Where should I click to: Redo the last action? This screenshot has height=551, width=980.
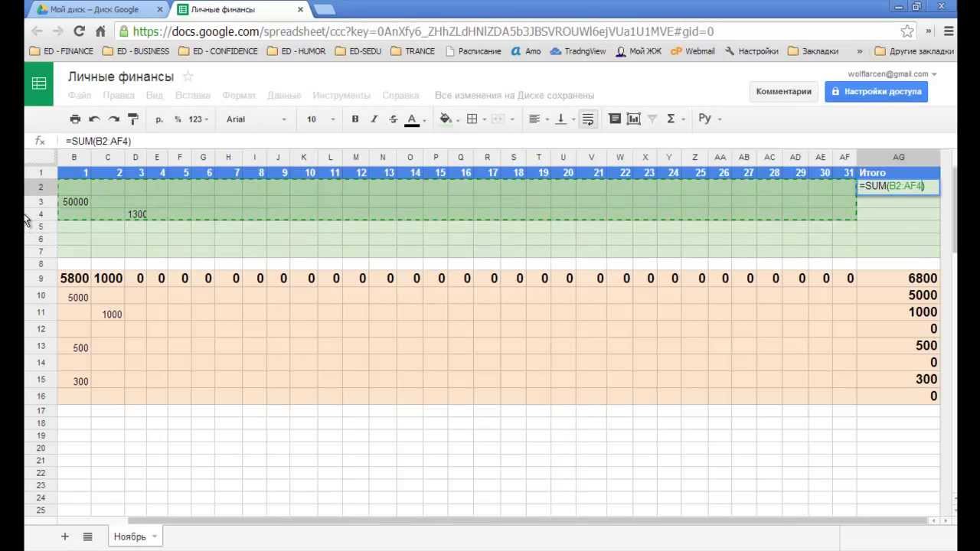coord(113,119)
